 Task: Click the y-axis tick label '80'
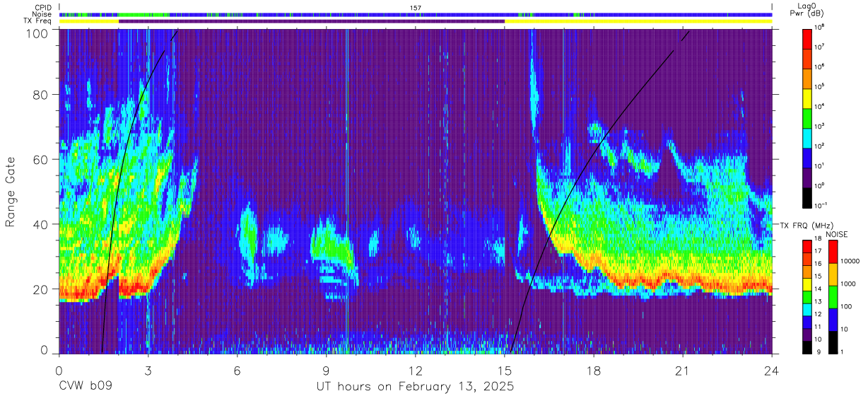tap(40, 94)
